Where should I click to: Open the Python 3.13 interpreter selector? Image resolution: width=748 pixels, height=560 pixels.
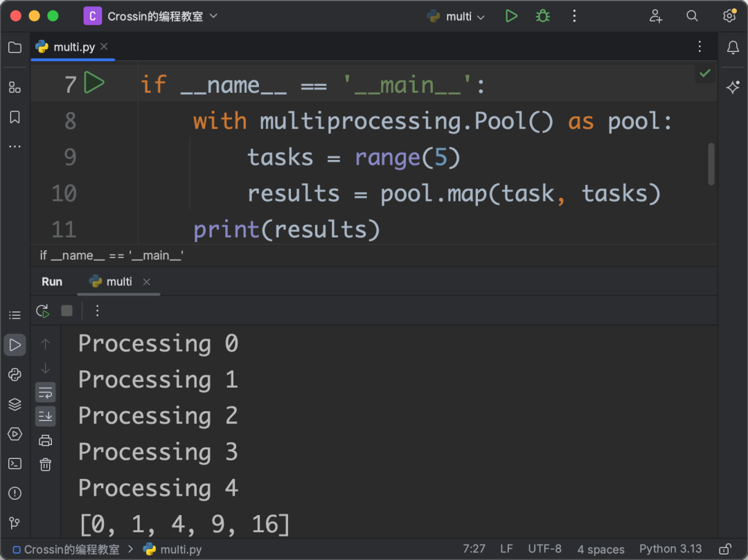(x=670, y=549)
